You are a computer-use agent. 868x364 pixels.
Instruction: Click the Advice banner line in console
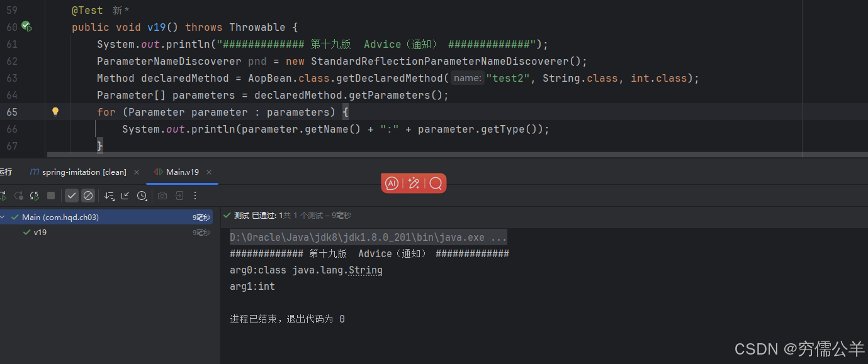369,254
